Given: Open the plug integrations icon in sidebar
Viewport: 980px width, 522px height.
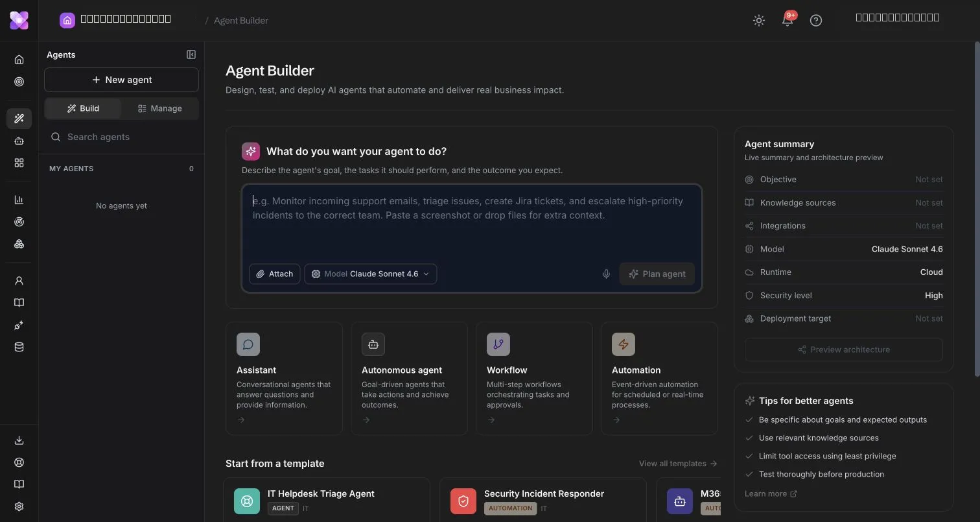Looking at the screenshot, I should pos(19,325).
